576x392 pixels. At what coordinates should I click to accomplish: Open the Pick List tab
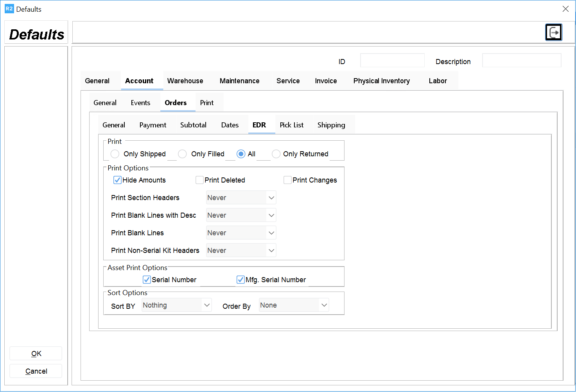[x=291, y=125]
